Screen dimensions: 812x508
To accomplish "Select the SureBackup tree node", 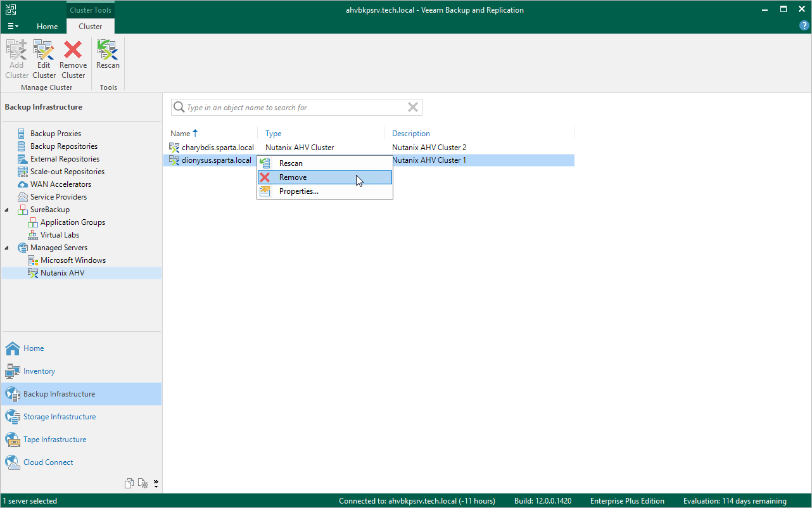I will pyautogui.click(x=50, y=210).
